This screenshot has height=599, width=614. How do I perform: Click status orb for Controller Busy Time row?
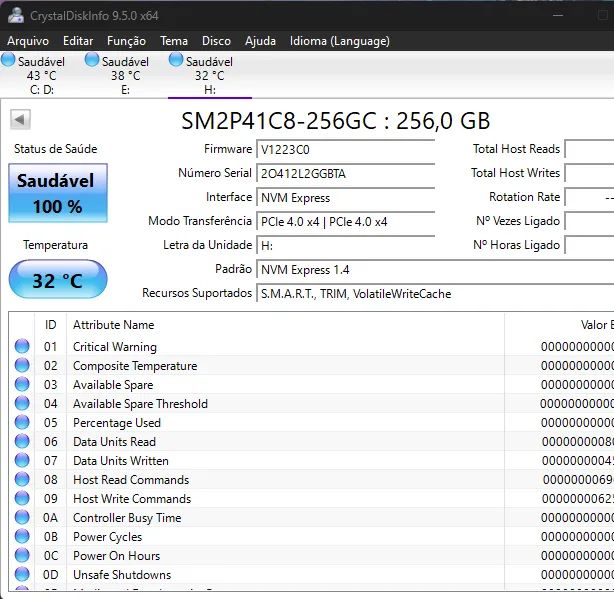pos(22,517)
